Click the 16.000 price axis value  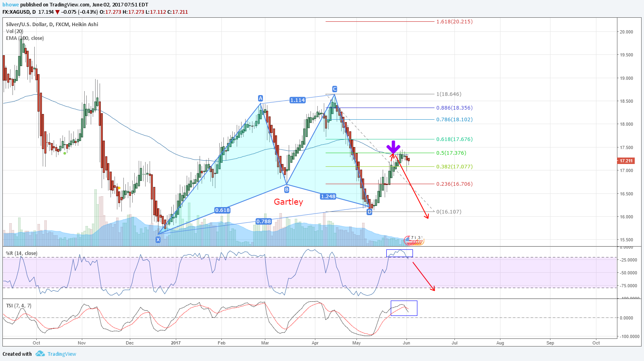tap(626, 217)
